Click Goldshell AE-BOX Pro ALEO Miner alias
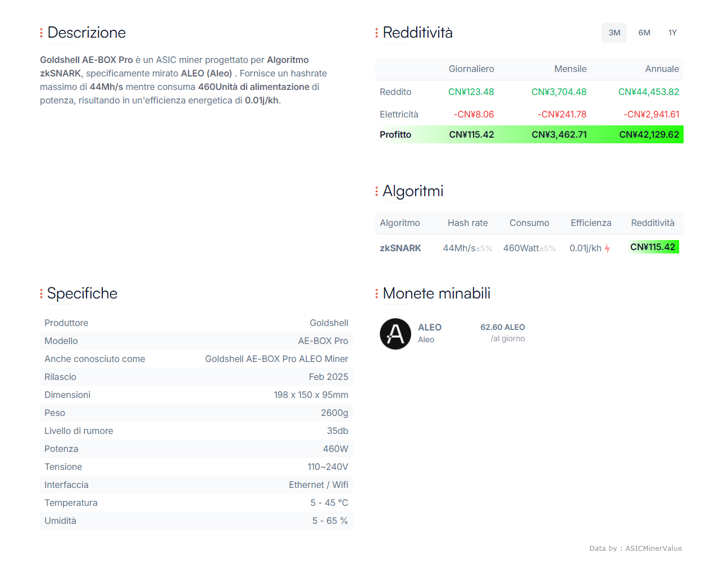The height and width of the screenshot is (584, 728). click(x=276, y=359)
